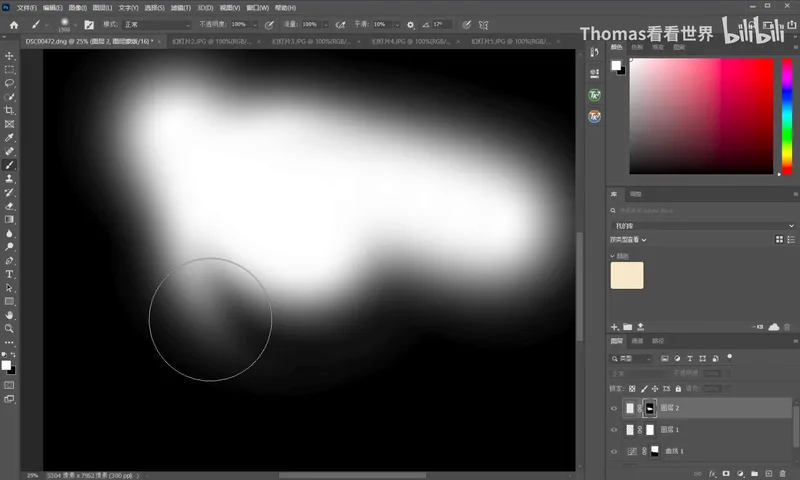
Task: Select the Pen tool
Action: click(x=9, y=261)
